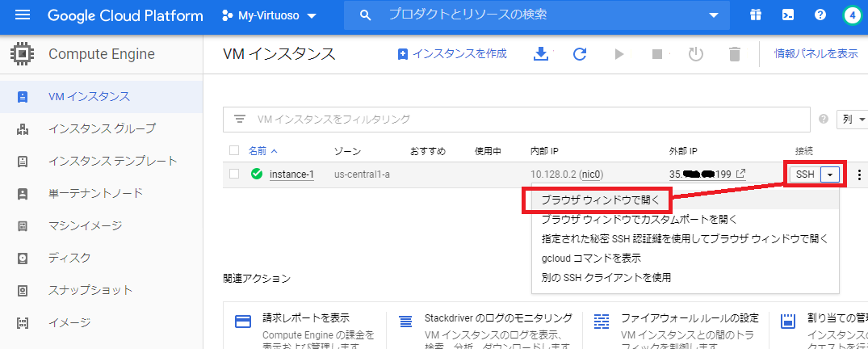Select マシンイメージ in sidebar
Image resolution: width=868 pixels, height=349 pixels.
101,225
